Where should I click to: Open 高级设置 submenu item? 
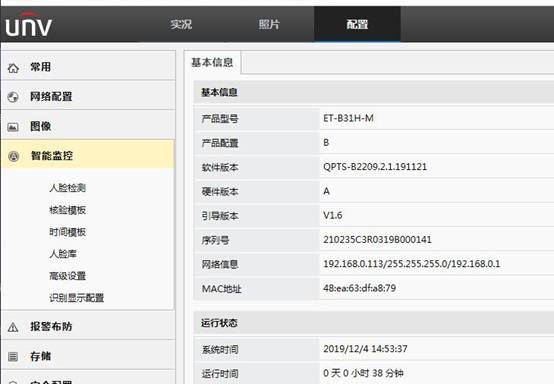(67, 276)
